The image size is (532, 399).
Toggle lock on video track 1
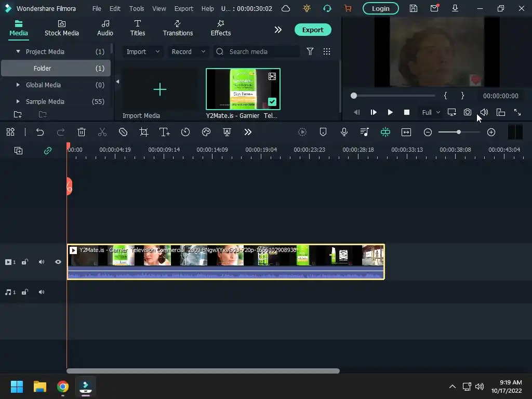[x=25, y=262]
